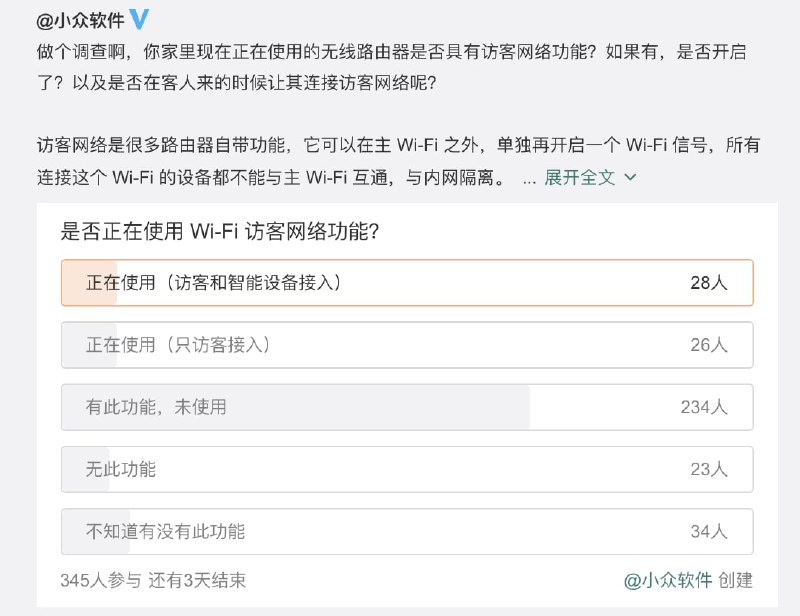Viewport: 800px width, 616px height.
Task: Select the 有此功能，未使用 option
Action: tap(400, 407)
